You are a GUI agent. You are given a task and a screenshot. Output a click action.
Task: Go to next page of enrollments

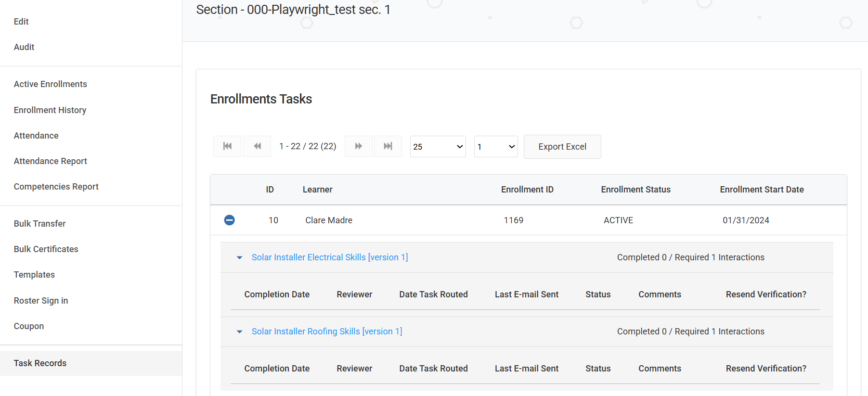click(x=359, y=146)
